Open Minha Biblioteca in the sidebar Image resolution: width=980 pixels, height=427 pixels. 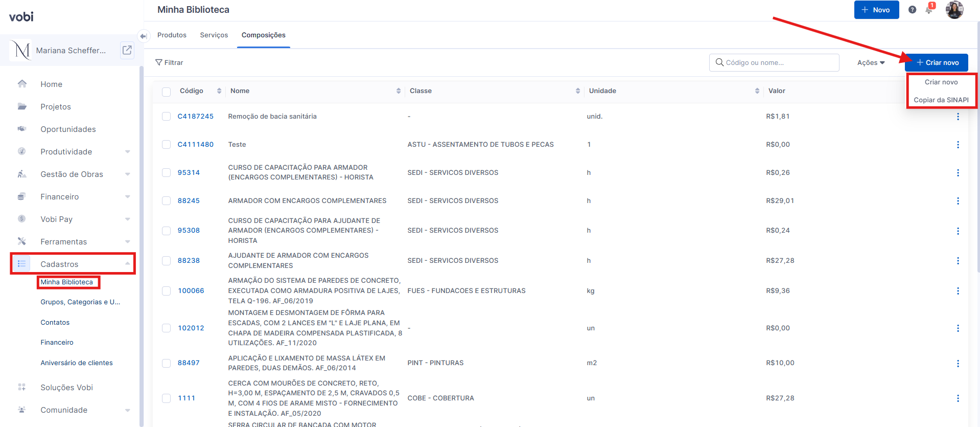[x=67, y=282]
